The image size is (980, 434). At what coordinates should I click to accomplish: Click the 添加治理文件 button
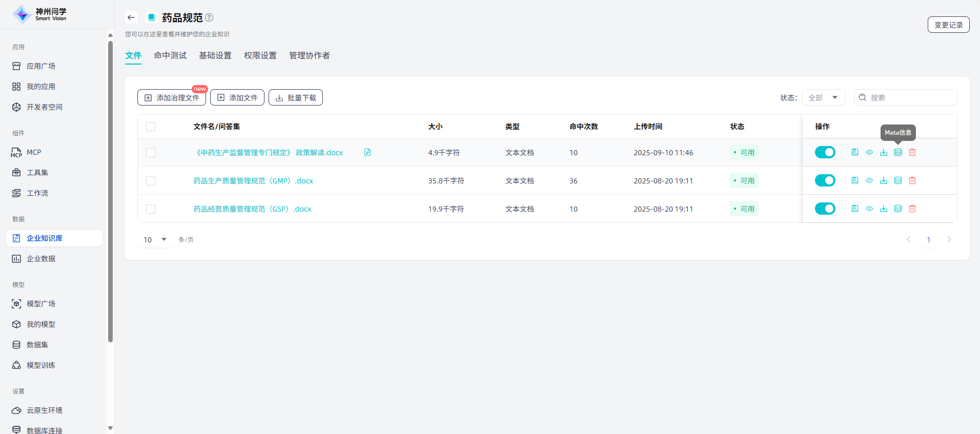(172, 97)
